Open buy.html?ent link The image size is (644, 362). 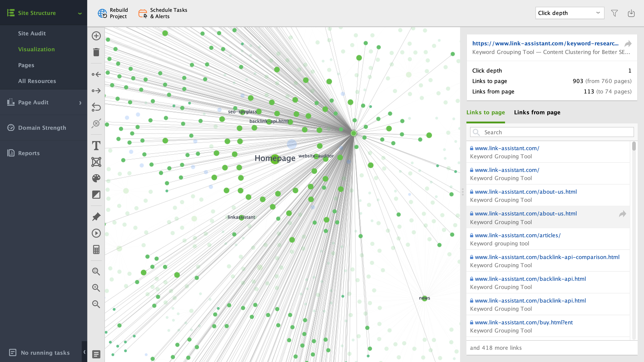click(x=523, y=323)
